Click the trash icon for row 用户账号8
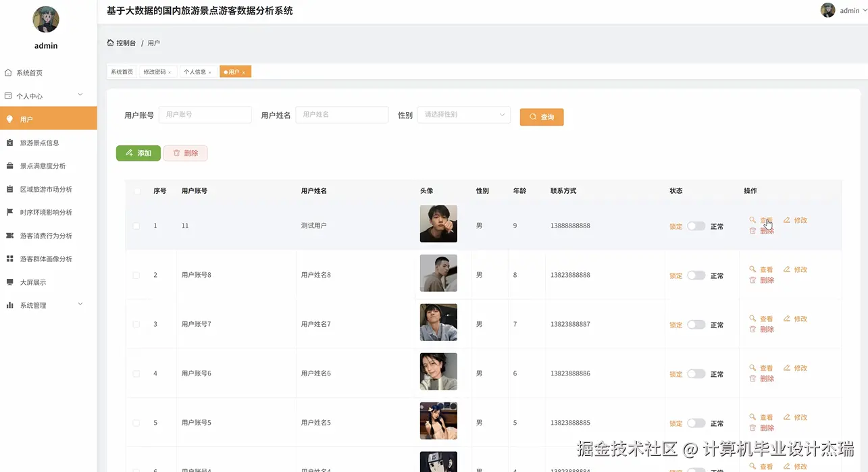868x472 pixels. (x=752, y=280)
